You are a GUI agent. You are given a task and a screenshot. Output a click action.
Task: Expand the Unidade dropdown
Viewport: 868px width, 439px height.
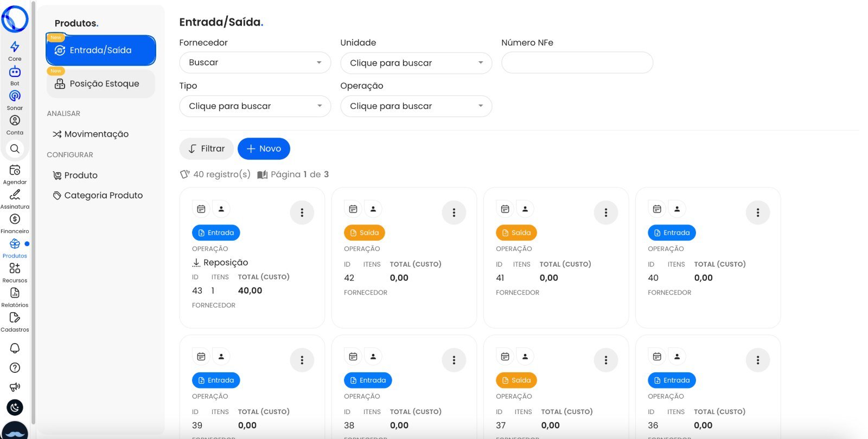(416, 63)
